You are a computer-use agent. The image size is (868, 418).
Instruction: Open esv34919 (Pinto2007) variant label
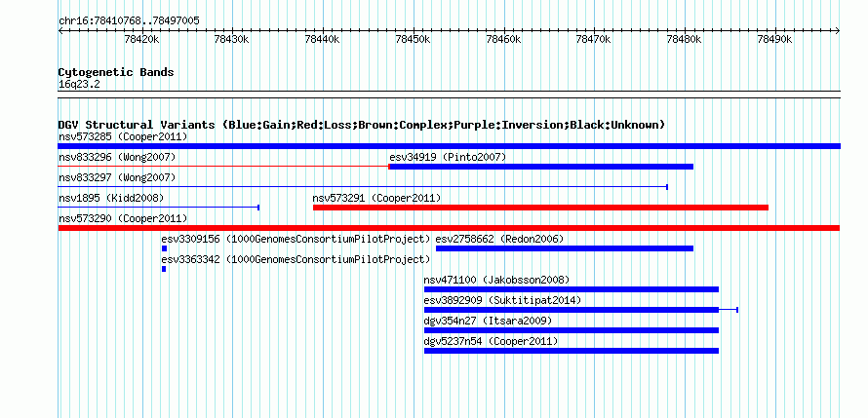click(448, 157)
